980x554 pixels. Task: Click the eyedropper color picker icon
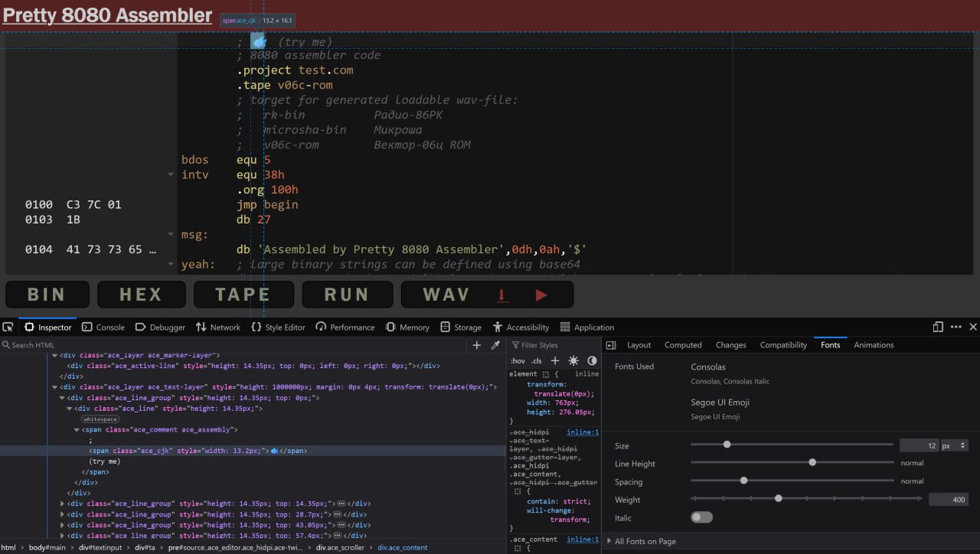click(x=495, y=345)
